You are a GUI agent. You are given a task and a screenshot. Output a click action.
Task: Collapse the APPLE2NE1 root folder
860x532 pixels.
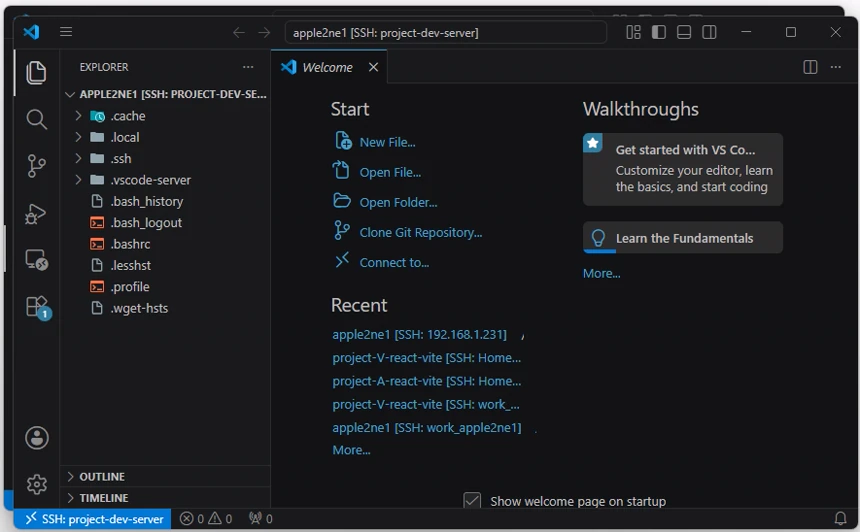166,94
